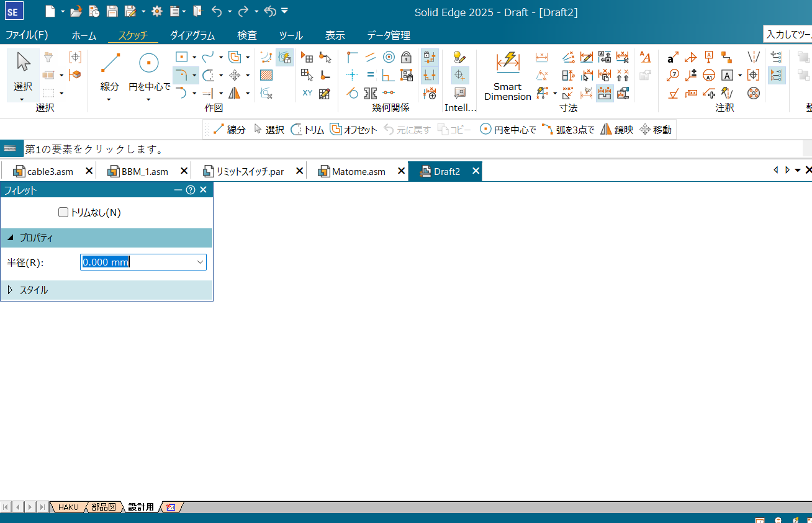Viewport: 812px width, 523px height.
Task: Expand the スタイル section
Action: coord(11,290)
